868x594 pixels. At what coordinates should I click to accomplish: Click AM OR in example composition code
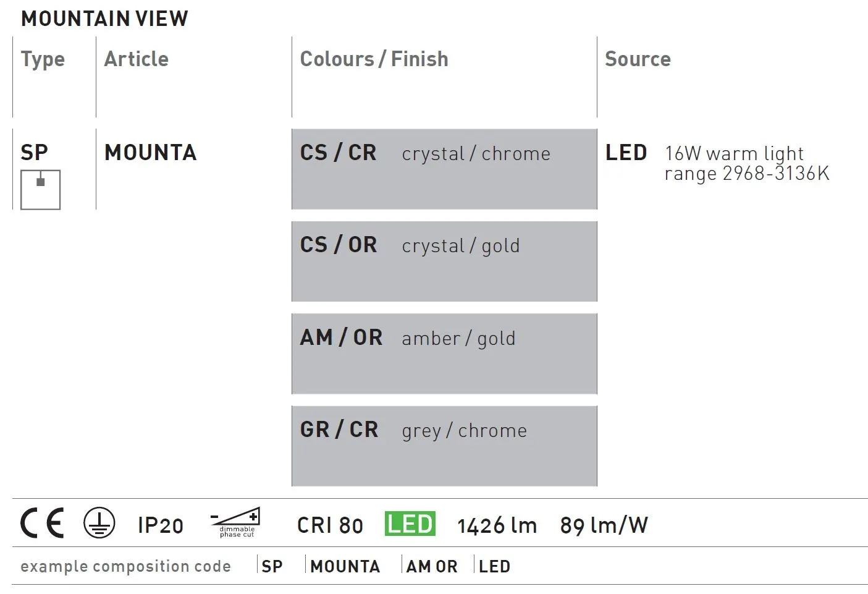click(432, 566)
